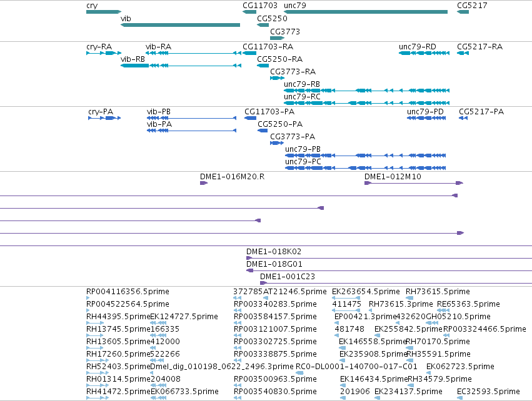Click the GH05210.5prime EST label
Image resolution: width=532 pixels, height=401 pixels.
point(458,317)
